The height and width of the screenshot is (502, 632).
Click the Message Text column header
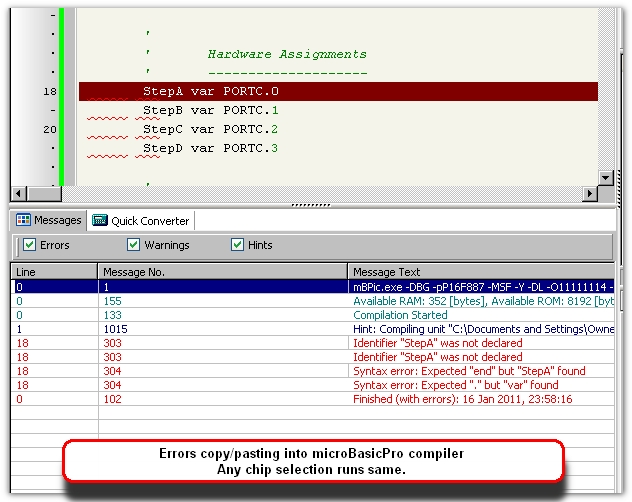click(480, 271)
